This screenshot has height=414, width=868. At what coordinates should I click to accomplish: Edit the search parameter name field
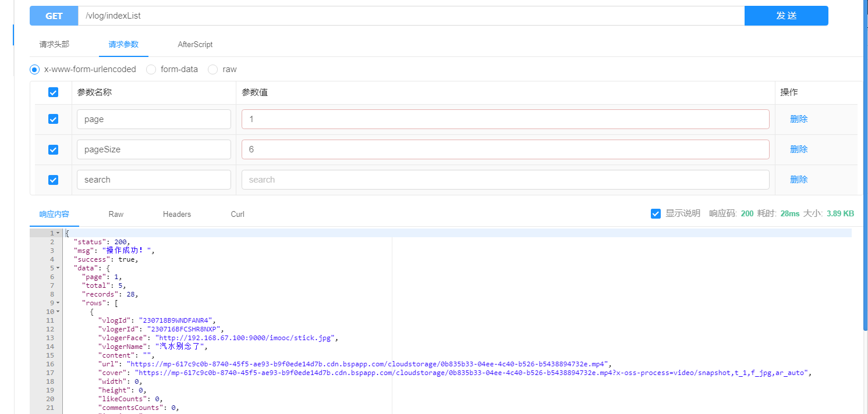(x=154, y=180)
